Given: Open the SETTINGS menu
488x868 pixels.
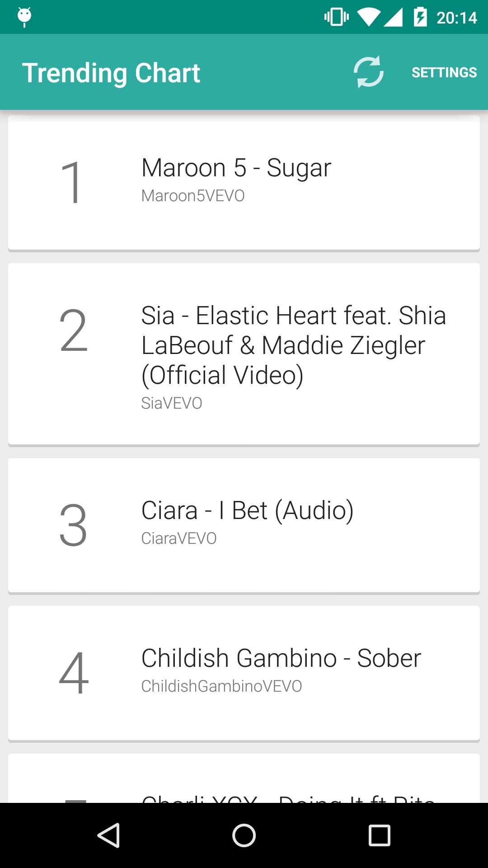Looking at the screenshot, I should click(x=444, y=71).
